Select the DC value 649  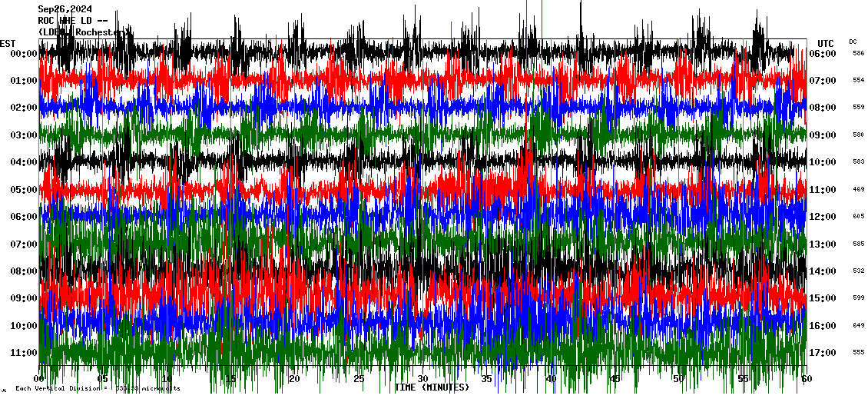[858, 326]
